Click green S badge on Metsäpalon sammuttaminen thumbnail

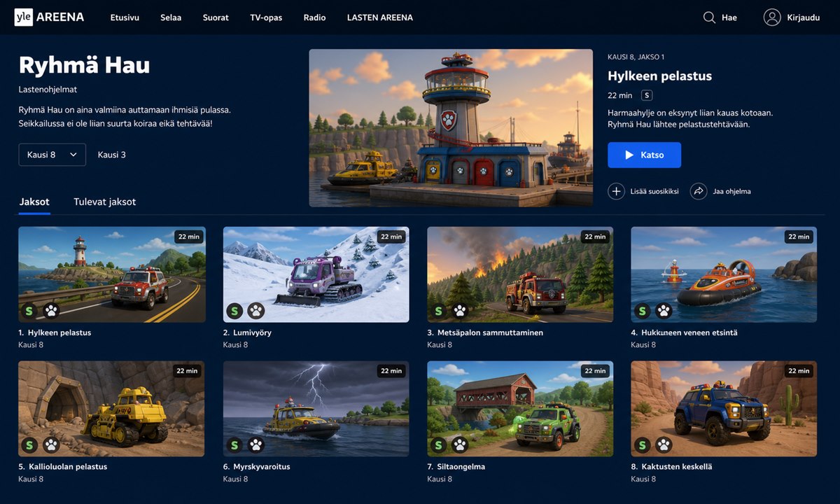click(439, 311)
